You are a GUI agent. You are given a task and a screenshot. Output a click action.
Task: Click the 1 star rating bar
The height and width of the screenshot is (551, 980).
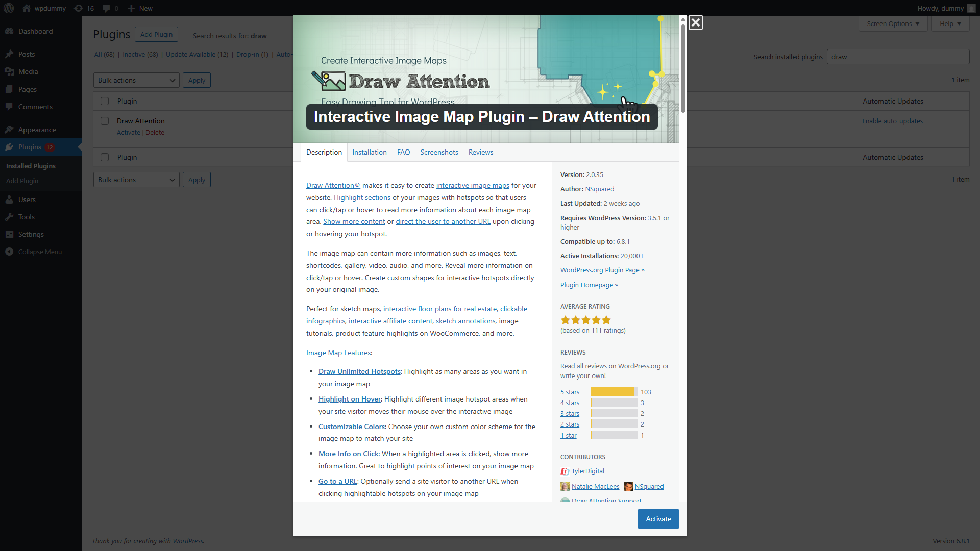point(615,435)
